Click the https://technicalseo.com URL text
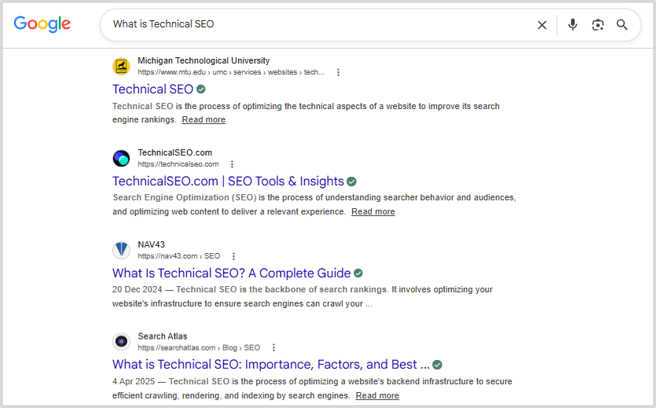This screenshot has height=408, width=656. [x=178, y=164]
